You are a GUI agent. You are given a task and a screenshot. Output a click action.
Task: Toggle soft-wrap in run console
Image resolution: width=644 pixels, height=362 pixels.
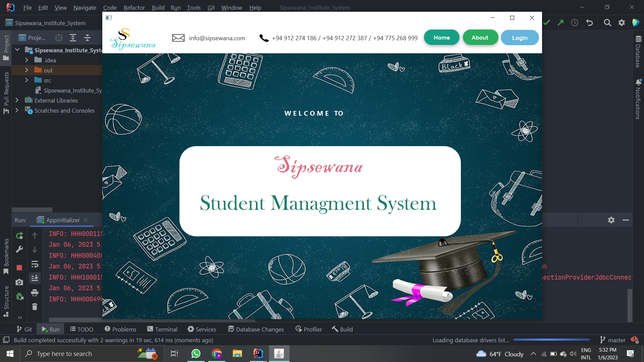[35, 264]
